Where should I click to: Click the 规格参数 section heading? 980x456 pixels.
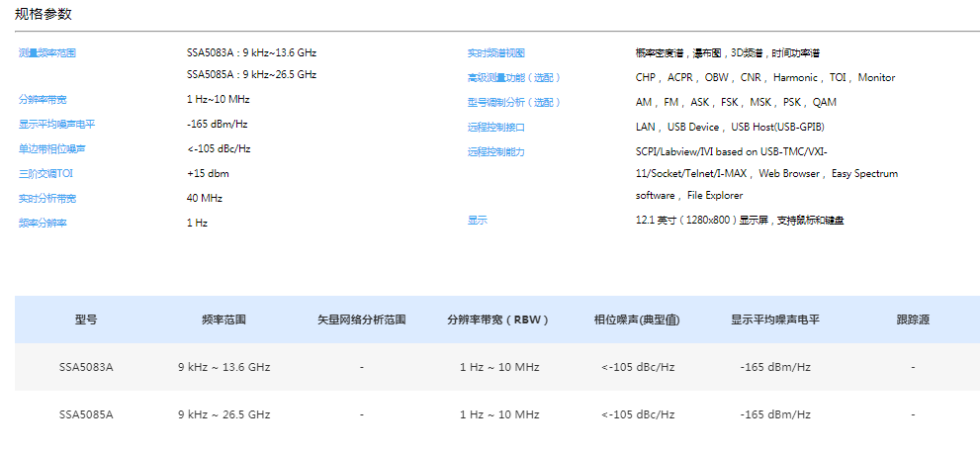click(44, 15)
